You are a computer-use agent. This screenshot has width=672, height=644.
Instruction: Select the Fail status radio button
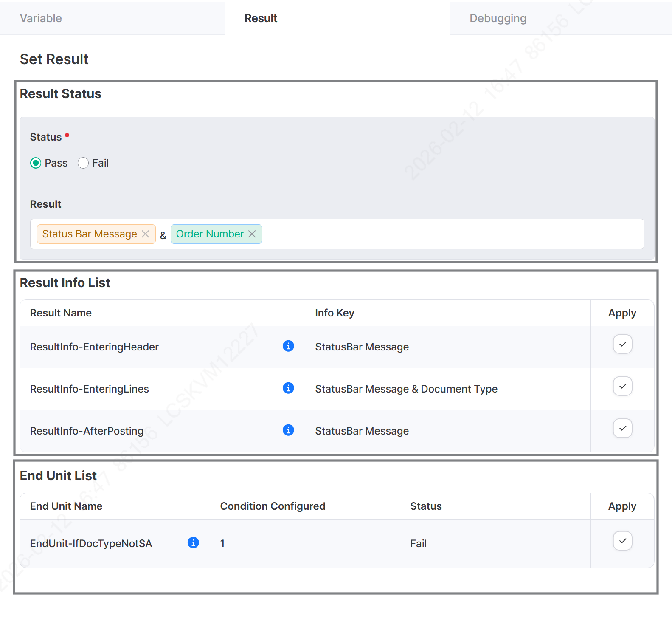pyautogui.click(x=83, y=163)
